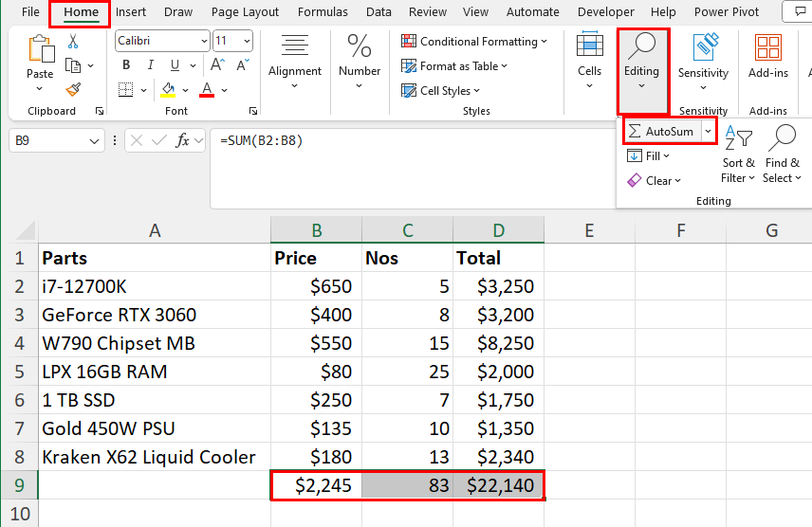This screenshot has width=812, height=527.
Task: Expand the fill color palette arrow
Action: point(185,90)
